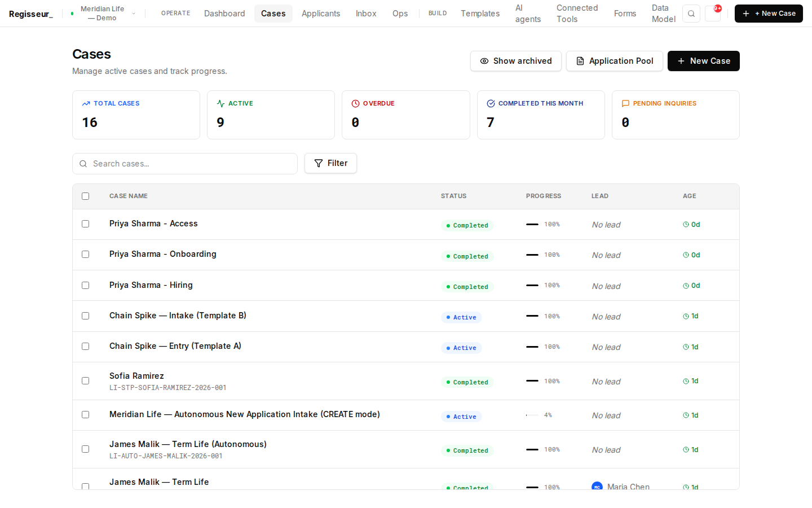Screen dimensions: 812x508
Task: Switch to the Applicants tab
Action: 321,14
